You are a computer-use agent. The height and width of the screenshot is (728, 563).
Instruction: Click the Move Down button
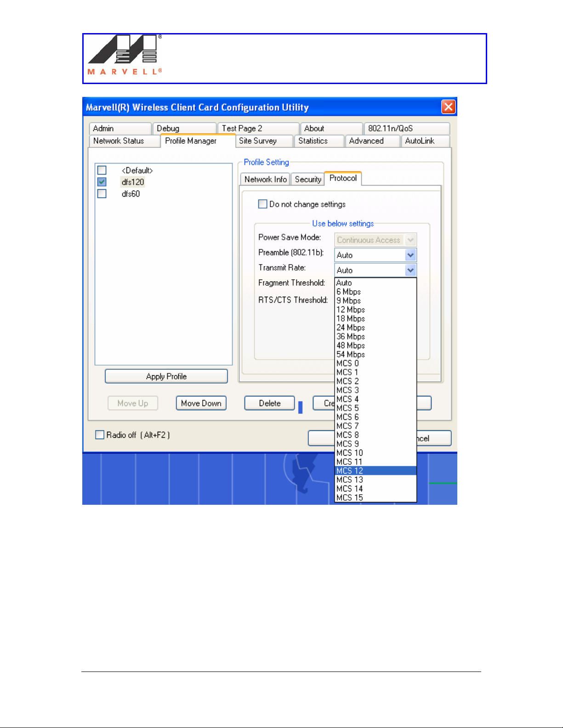201,403
